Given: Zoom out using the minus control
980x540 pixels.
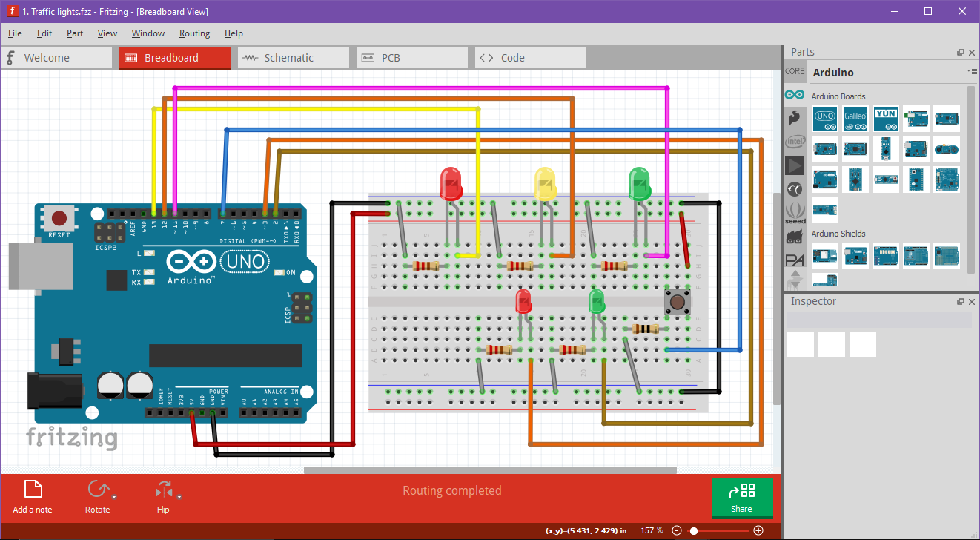Looking at the screenshot, I should [x=677, y=530].
